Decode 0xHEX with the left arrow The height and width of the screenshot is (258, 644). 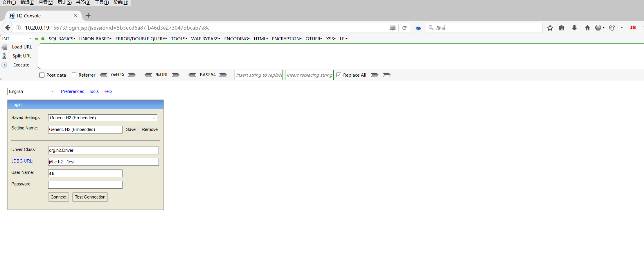pos(104,75)
